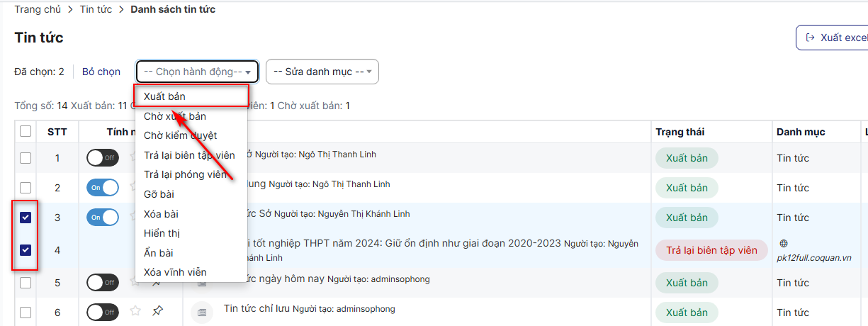868x326 pixels.
Task: Tick the select-all checkbox in table header
Action: coord(26,131)
